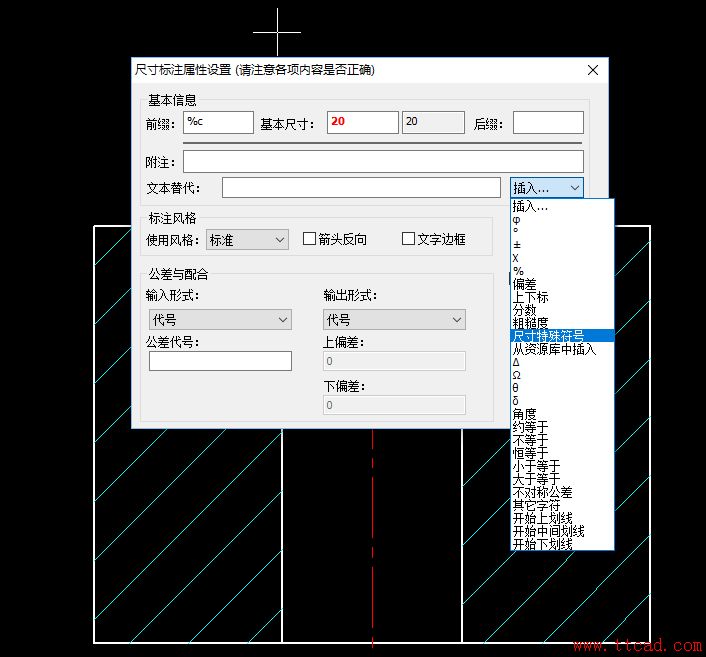Select the Δ symbol in the list
The height and width of the screenshot is (657, 706).
click(x=562, y=362)
